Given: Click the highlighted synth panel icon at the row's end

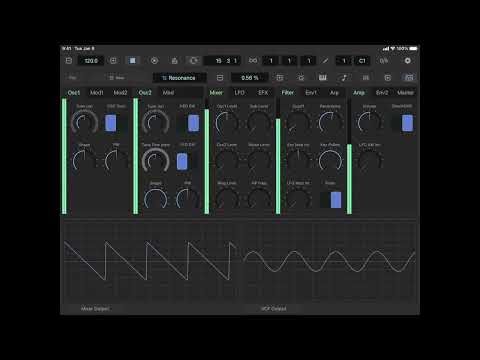Looking at the screenshot, I should tap(409, 78).
